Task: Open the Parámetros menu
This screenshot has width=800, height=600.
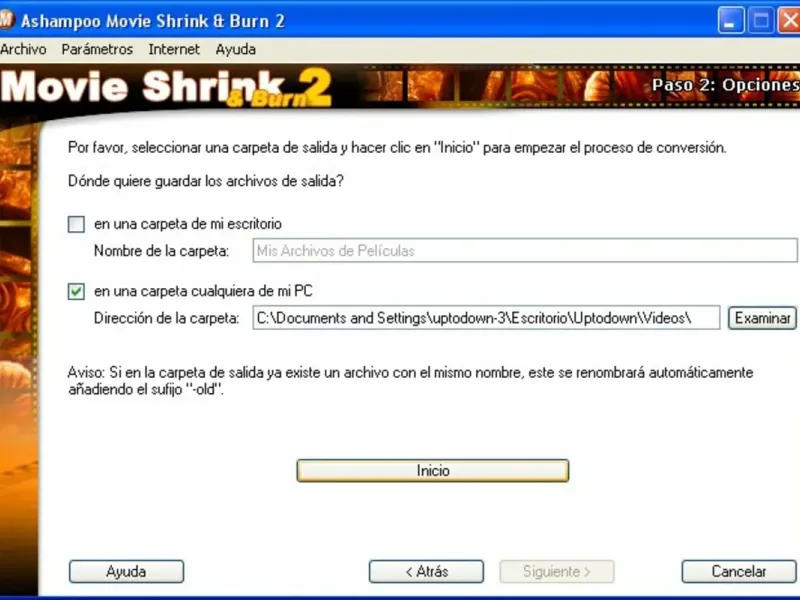Action: tap(97, 49)
